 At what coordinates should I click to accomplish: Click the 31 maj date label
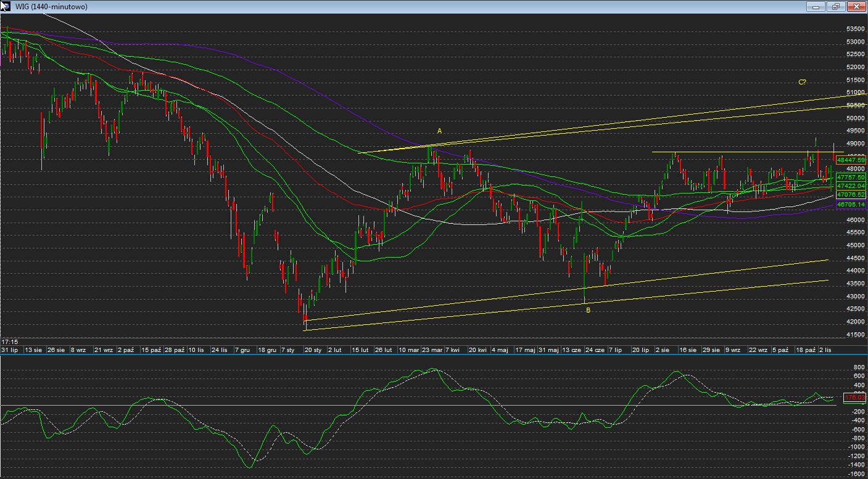tap(548, 350)
